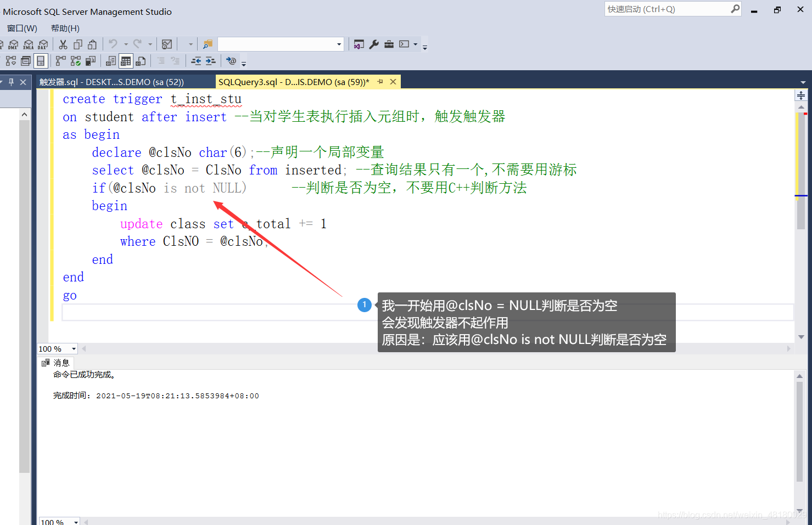The width and height of the screenshot is (812, 525).
Task: Click the Cut (scissors) icon
Action: pyautogui.click(x=63, y=44)
